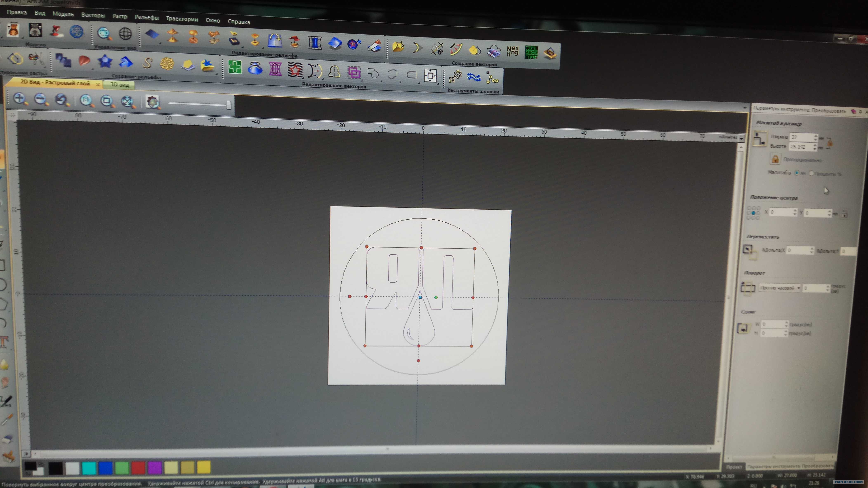Image resolution: width=868 pixels, height=488 pixels.
Task: Open the Траектории menu
Action: click(182, 19)
